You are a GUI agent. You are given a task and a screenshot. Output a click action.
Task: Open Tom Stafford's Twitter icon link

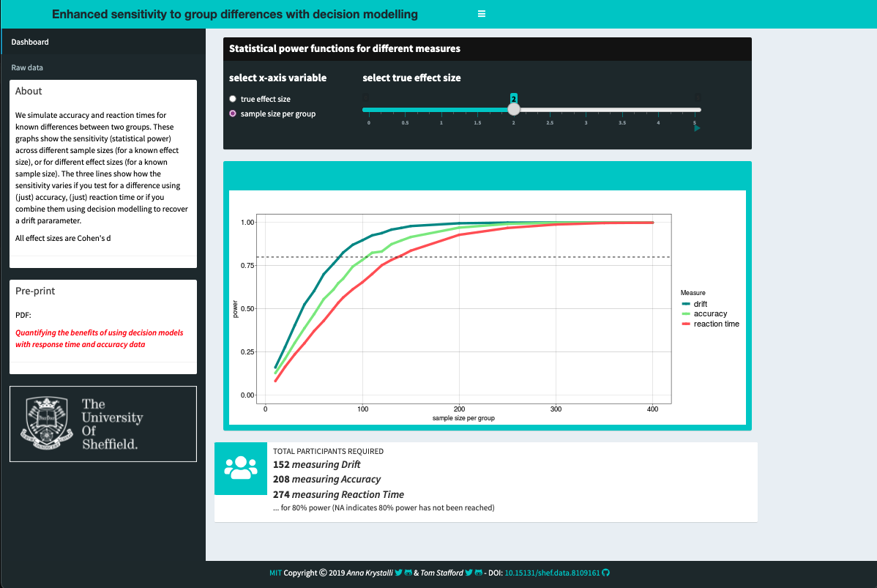tap(469, 573)
